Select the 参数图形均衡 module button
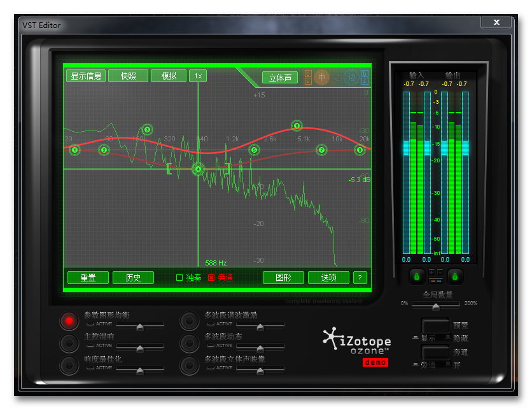 (x=69, y=321)
